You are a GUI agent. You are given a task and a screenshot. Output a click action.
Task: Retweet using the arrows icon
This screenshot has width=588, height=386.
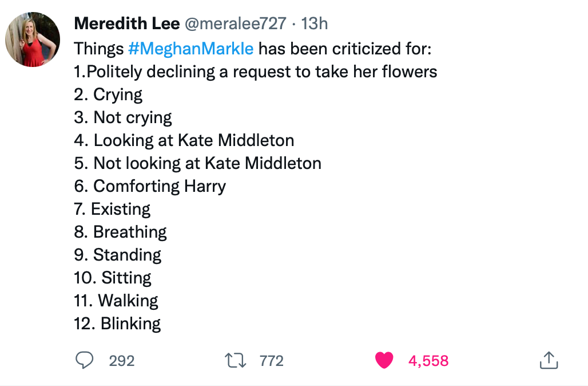236,360
